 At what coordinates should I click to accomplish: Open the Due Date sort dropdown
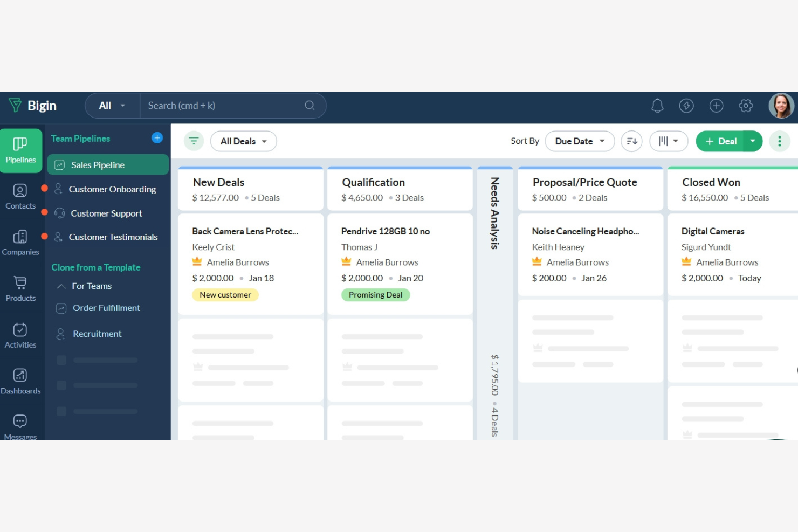pos(580,141)
